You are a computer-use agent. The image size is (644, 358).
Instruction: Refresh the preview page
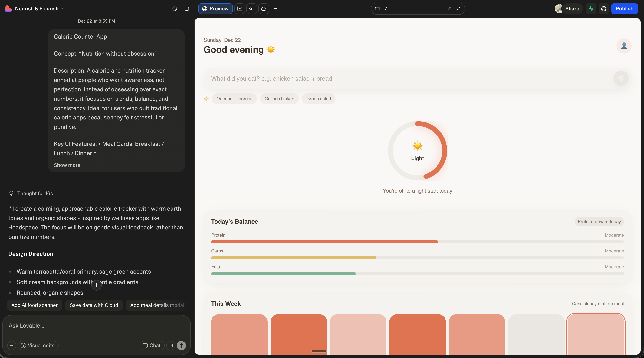click(x=458, y=9)
